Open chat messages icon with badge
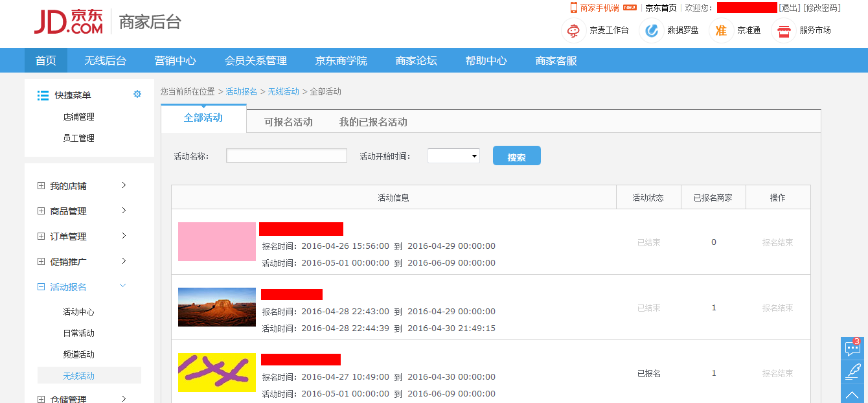The height and width of the screenshot is (403, 868). (x=852, y=349)
